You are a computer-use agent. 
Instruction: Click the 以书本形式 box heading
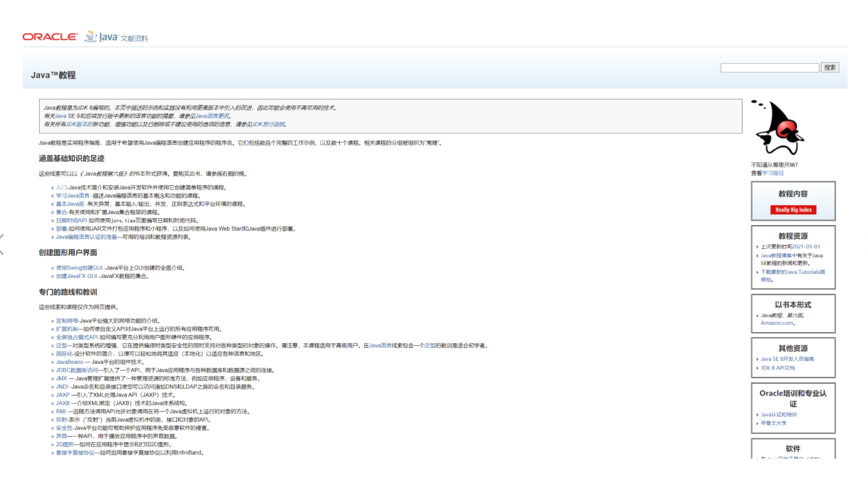tap(793, 305)
